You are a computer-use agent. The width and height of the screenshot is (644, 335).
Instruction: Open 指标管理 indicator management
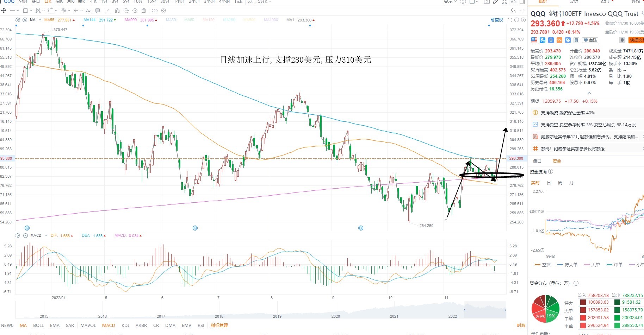pos(219,325)
